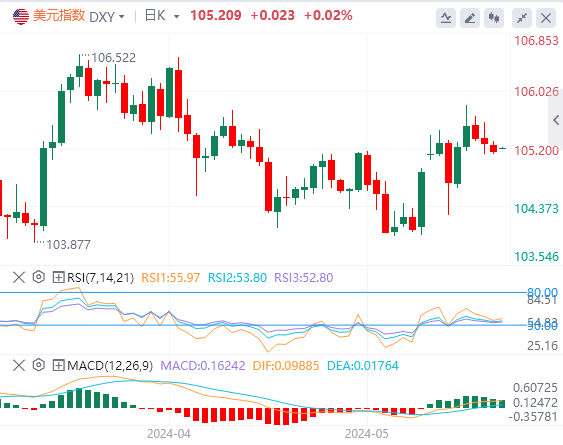Open MACD indicator settings gear
563x445 pixels.
[38, 365]
